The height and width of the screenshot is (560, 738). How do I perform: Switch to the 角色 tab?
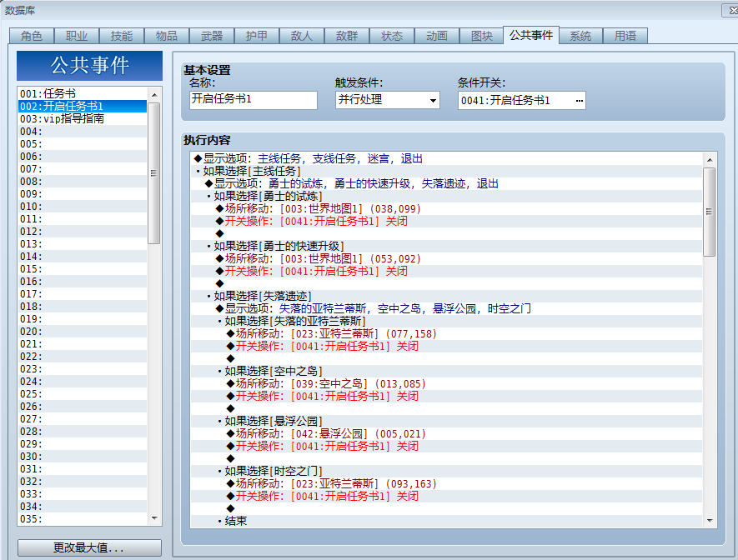coord(32,36)
